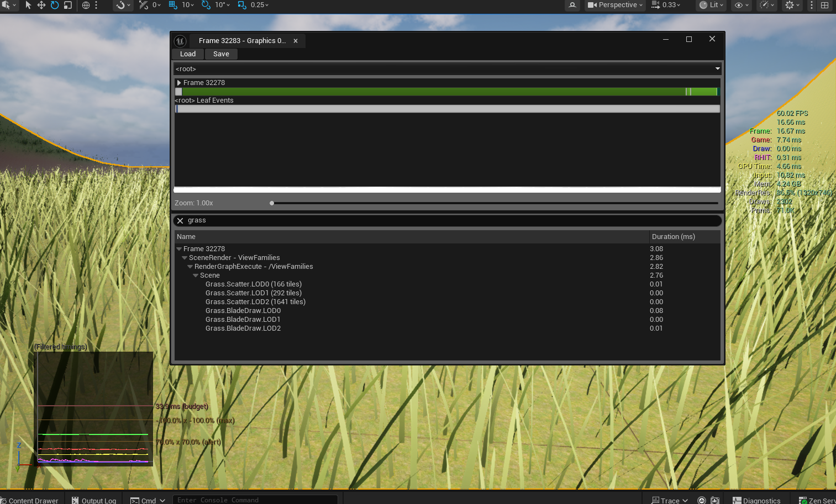836x504 pixels.
Task: Open the Trace menu in status bar
Action: pyautogui.click(x=670, y=500)
